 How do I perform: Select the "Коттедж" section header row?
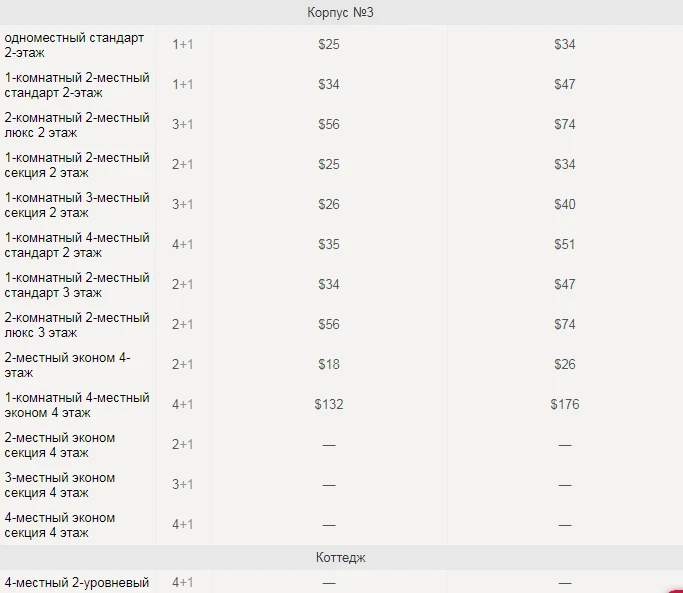tap(341, 557)
